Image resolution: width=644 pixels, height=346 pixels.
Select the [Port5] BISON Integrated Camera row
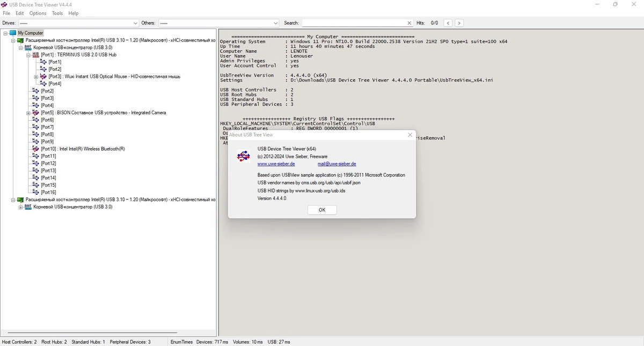pos(103,113)
